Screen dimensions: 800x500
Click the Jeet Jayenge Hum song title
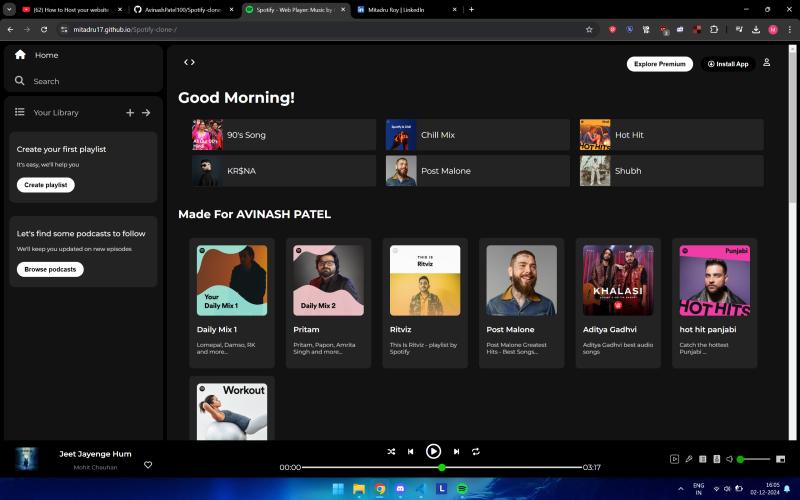click(95, 454)
